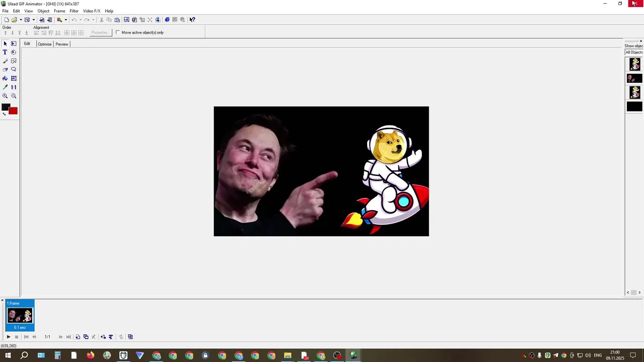Switch to the Preview tab
The image size is (644, 362).
(x=62, y=44)
